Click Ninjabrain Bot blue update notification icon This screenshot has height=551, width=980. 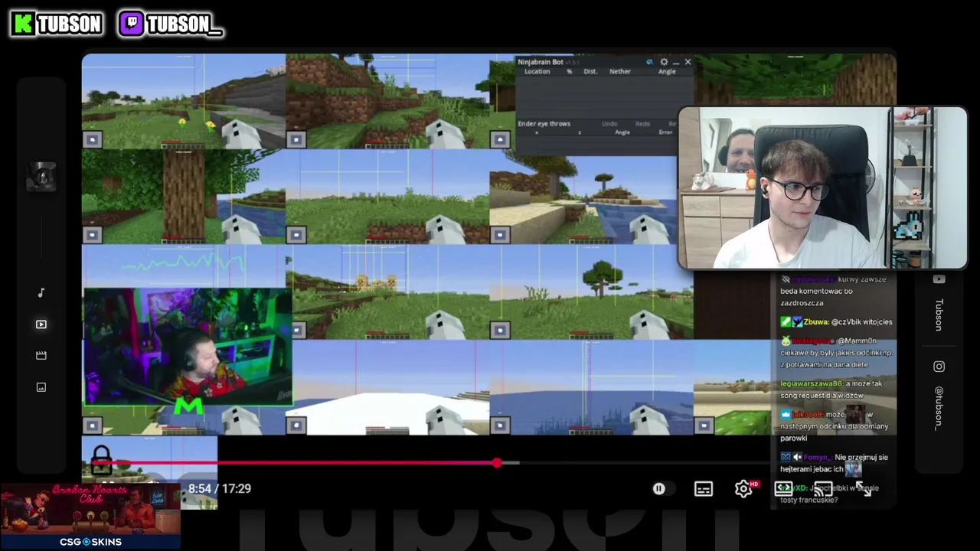tap(649, 62)
